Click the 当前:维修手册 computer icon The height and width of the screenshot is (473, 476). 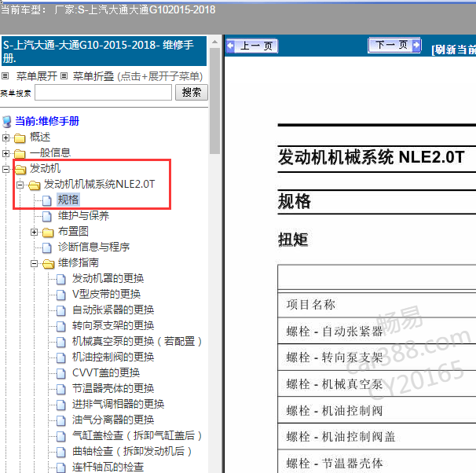(x=7, y=122)
